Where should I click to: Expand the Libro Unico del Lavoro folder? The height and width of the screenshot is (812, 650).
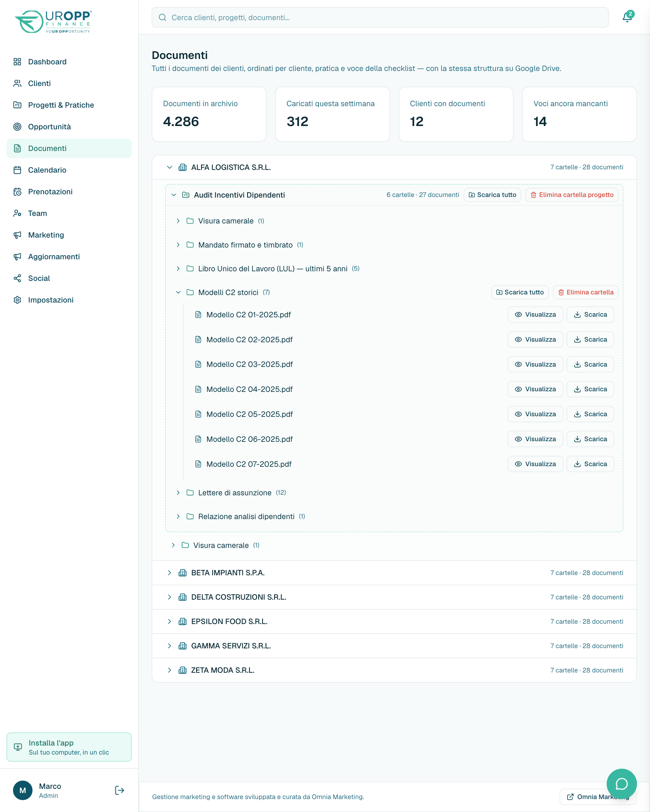[178, 269]
